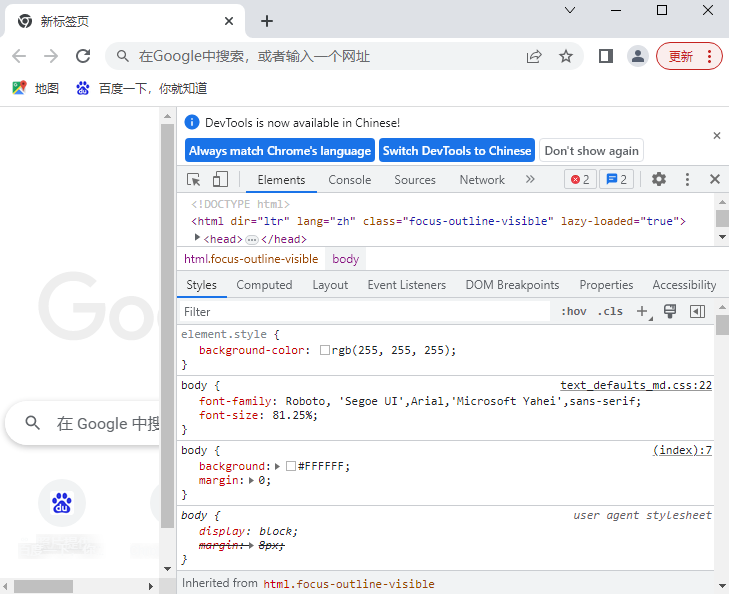Open the Accessibility sub-tab
The height and width of the screenshot is (594, 729).
pos(684,285)
